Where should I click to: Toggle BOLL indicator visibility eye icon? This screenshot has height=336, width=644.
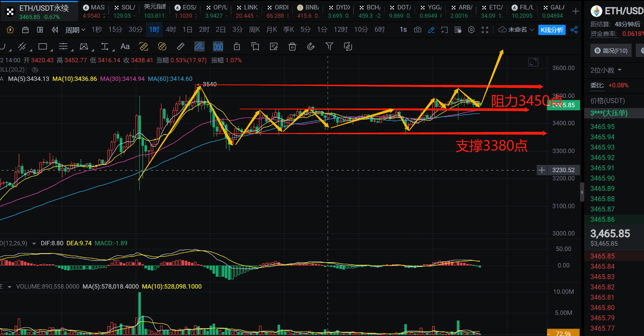(x=35, y=70)
